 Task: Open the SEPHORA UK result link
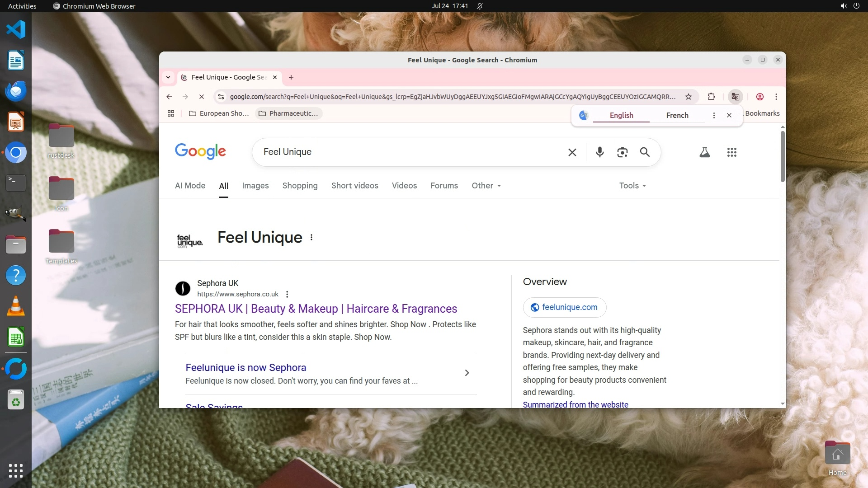click(316, 309)
